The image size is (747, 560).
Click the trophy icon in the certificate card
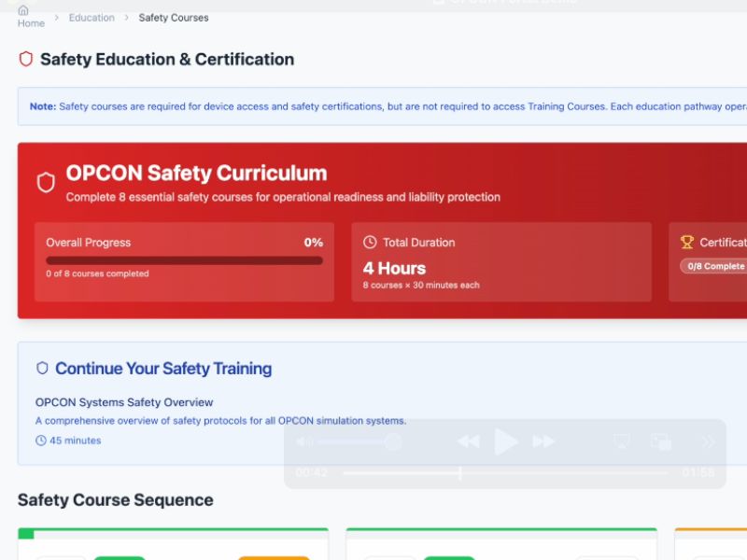tap(687, 243)
